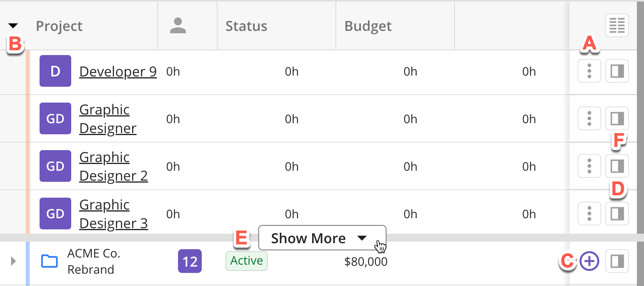Open the three-dot menu for Graphic Designer 3

[x=589, y=214]
